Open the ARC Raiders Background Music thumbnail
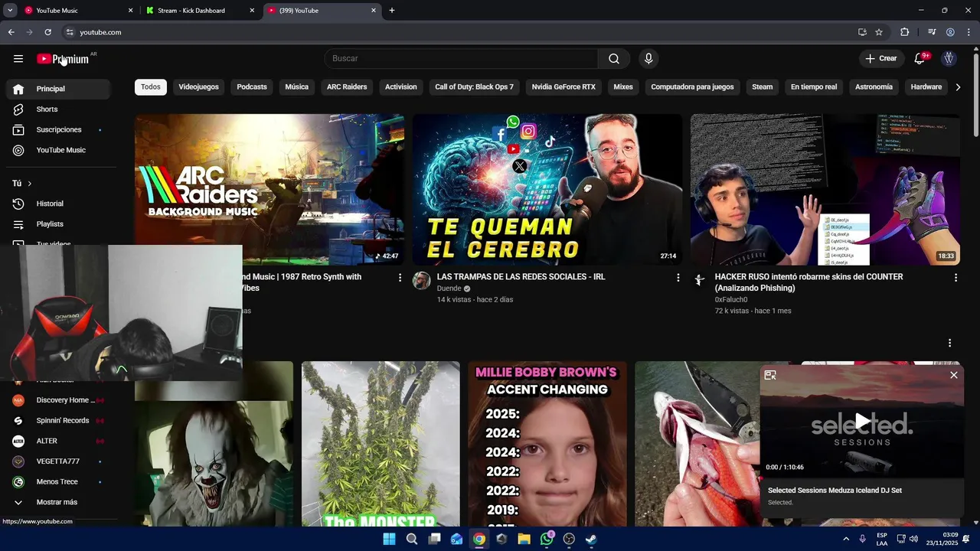Viewport: 980px width, 551px height. pyautogui.click(x=269, y=190)
